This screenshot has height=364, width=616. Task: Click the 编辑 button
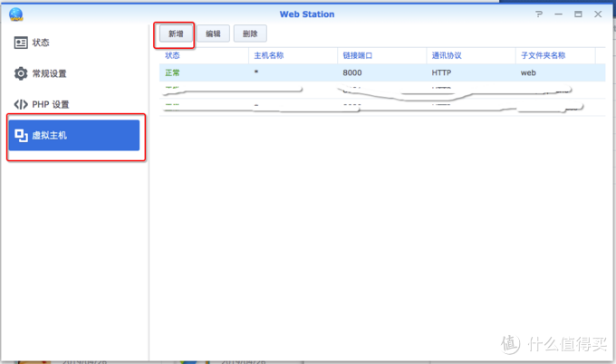213,34
